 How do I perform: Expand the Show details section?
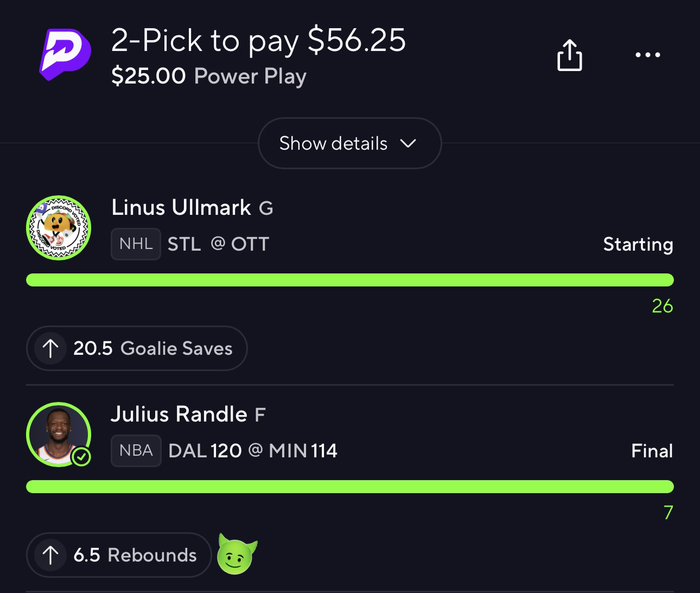[349, 143]
